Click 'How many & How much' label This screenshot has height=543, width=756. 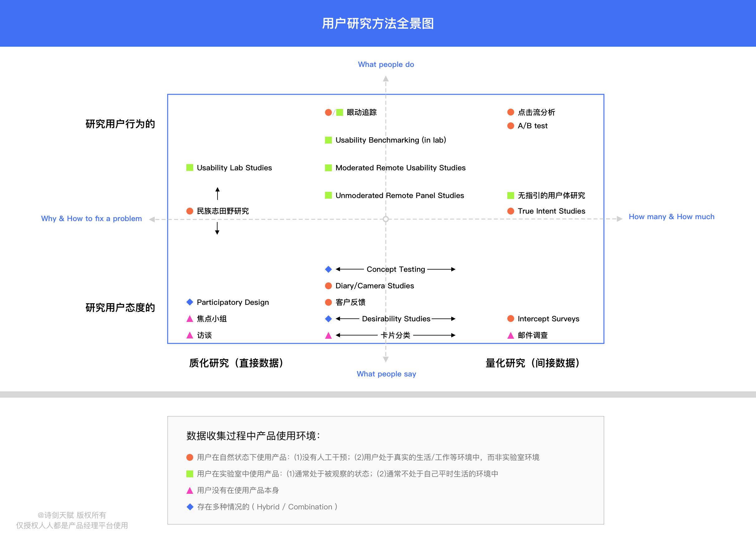coord(671,216)
